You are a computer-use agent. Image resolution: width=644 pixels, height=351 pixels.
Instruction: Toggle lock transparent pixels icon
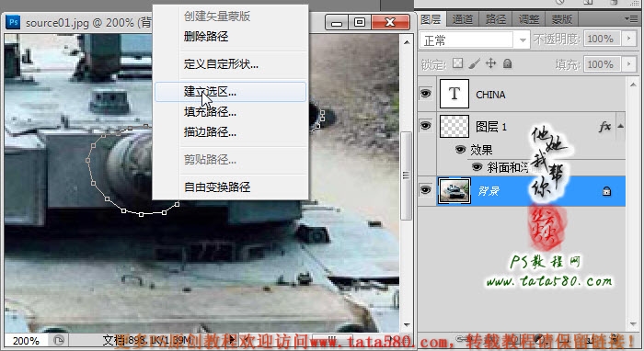coord(457,63)
